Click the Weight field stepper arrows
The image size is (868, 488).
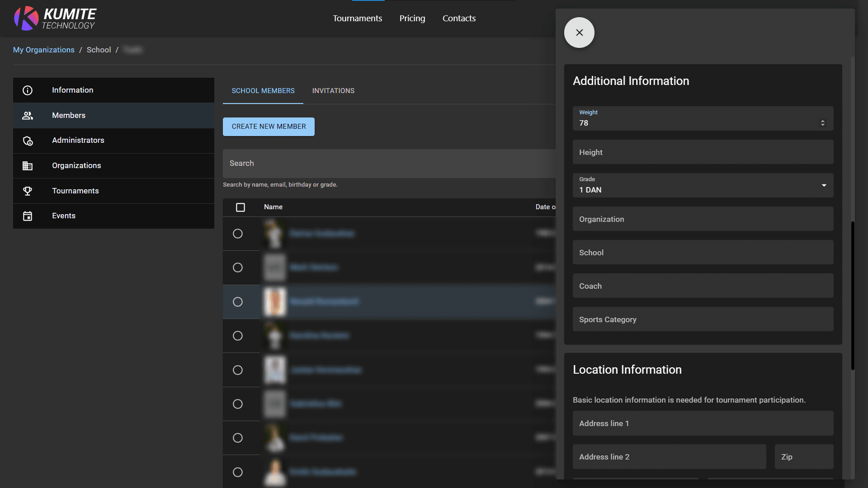(x=822, y=123)
